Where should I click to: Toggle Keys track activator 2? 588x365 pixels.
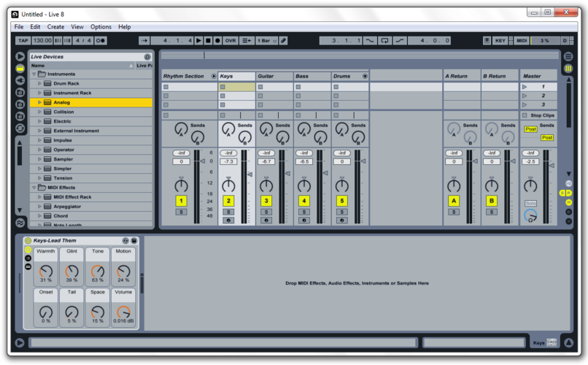pos(228,201)
